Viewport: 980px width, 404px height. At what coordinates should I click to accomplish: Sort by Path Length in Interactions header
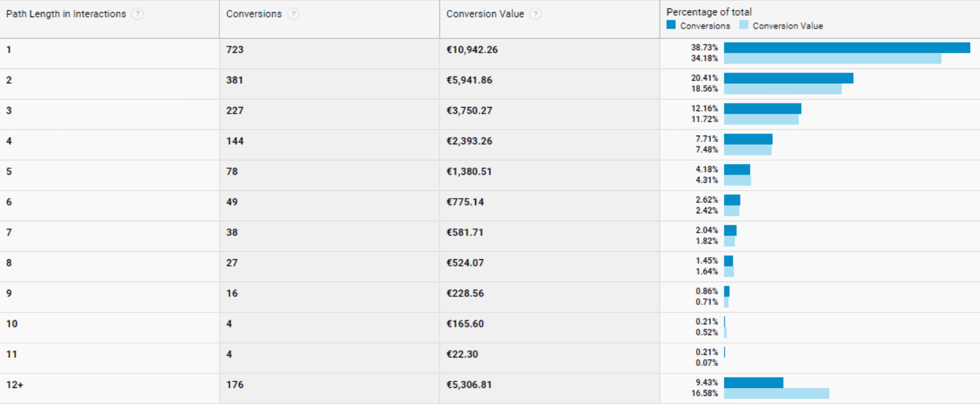point(66,14)
